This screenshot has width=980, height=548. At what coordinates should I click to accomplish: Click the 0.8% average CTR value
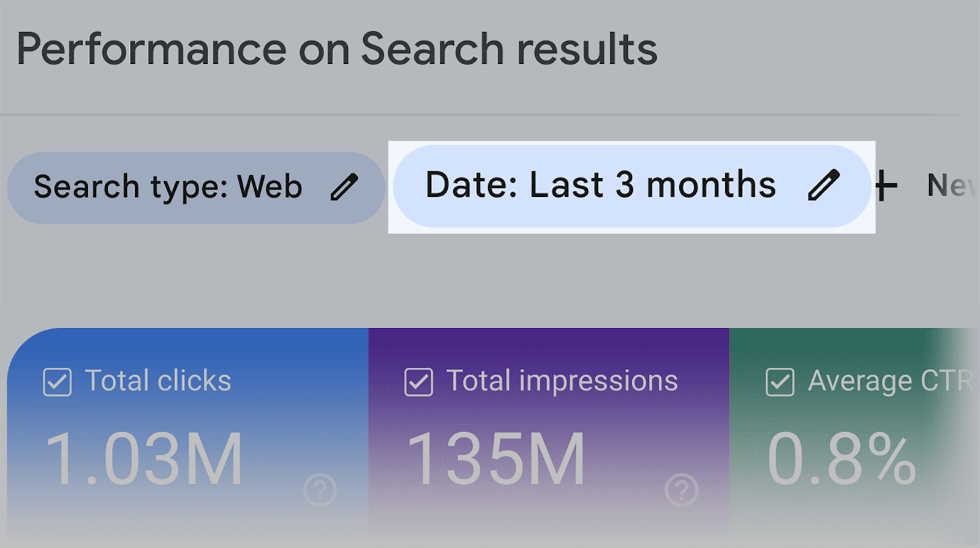point(841,460)
